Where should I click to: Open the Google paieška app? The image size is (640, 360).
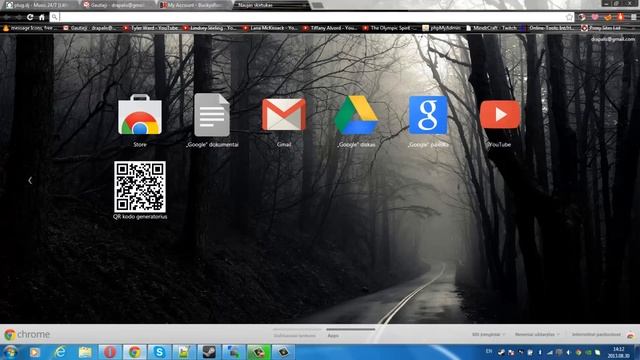pos(428,115)
